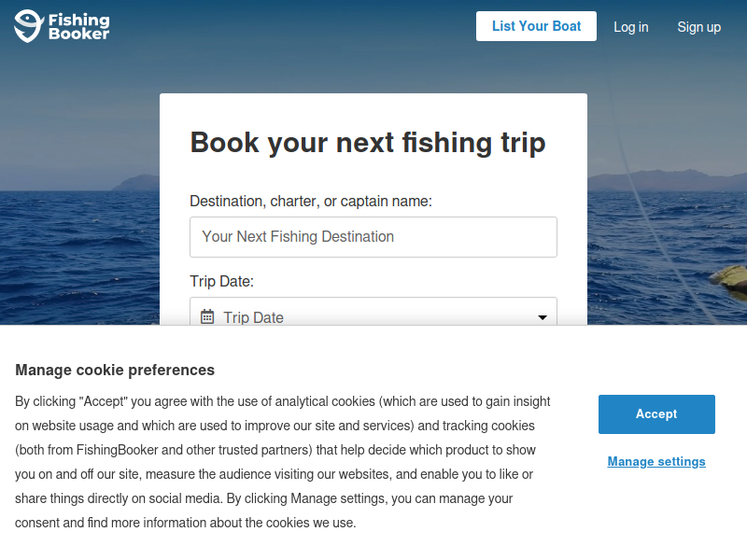Go to Sign up
Screen dimensions: 747x560
[x=698, y=27]
